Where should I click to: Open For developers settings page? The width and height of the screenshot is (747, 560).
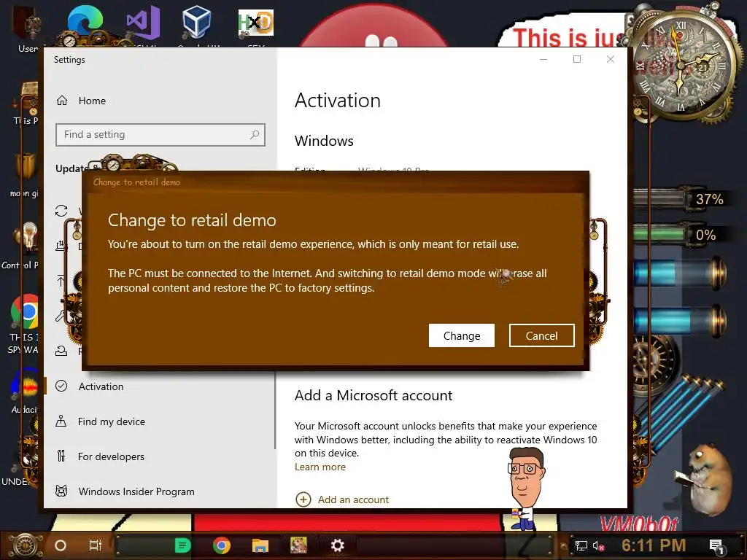point(111,456)
